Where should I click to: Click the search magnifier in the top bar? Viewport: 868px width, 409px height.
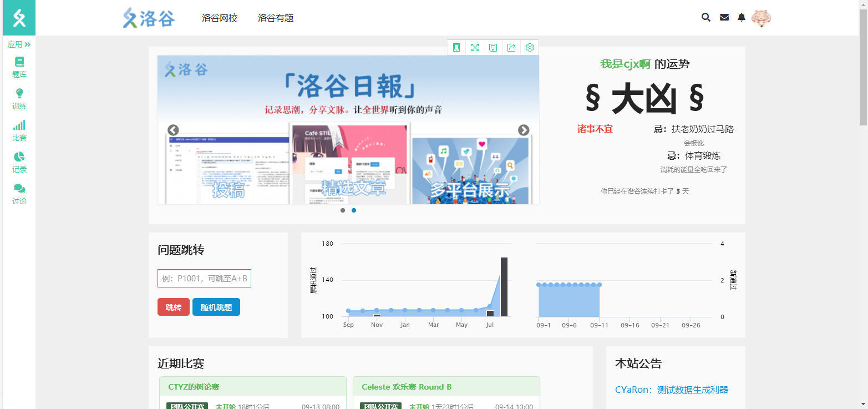click(x=705, y=17)
